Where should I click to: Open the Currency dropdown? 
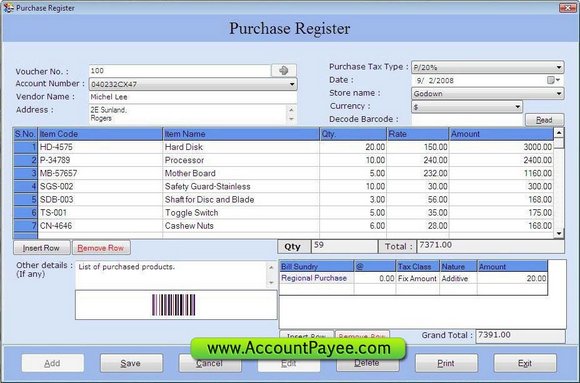[x=517, y=107]
